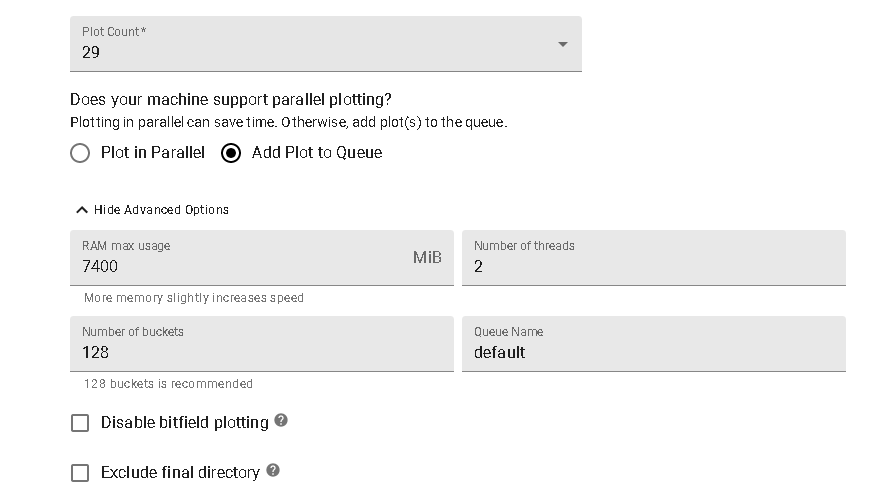This screenshot has height=504, width=882.
Task: Click the Plot in Parallel label text
Action: point(153,153)
